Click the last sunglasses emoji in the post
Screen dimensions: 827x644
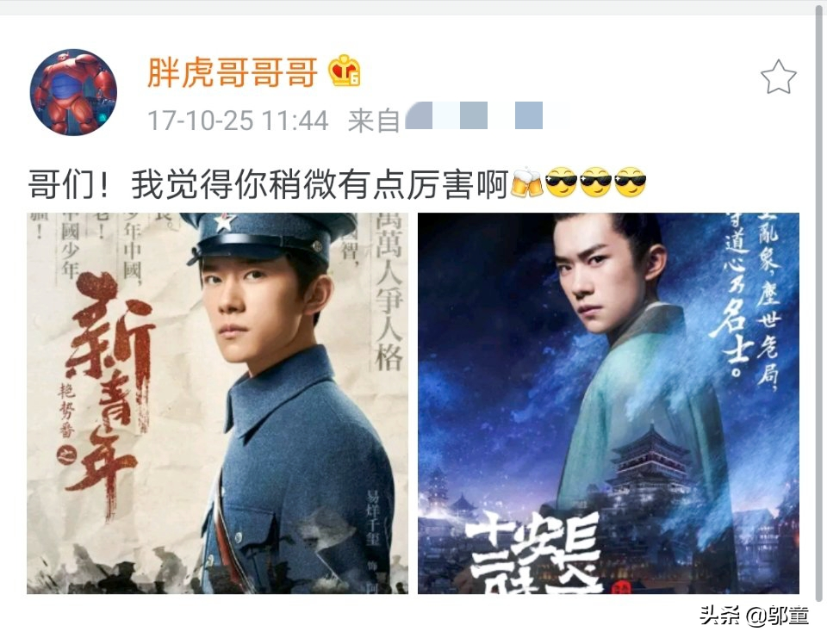point(631,183)
